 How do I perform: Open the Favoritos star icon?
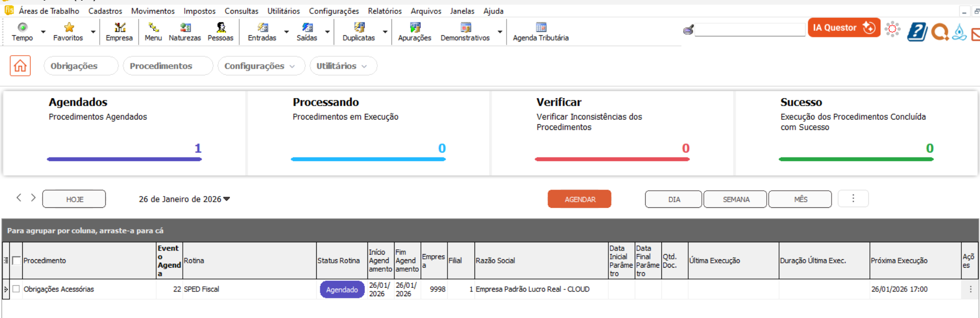coord(69,31)
